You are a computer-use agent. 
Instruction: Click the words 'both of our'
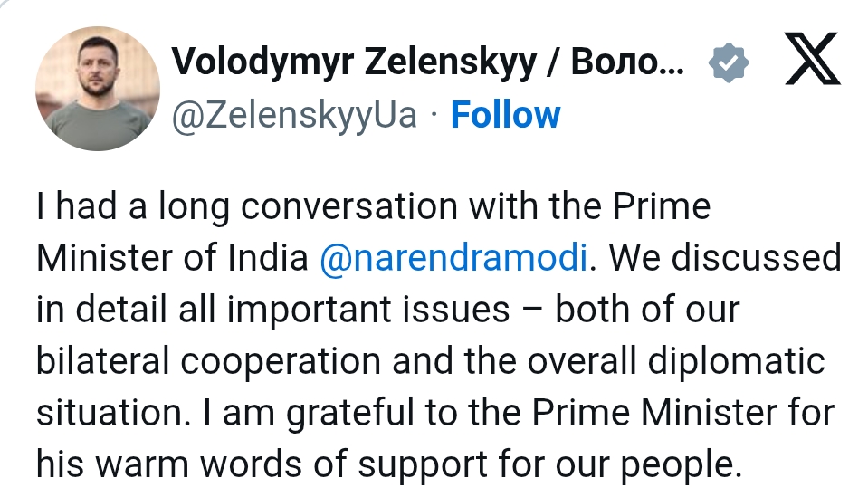[647, 310]
